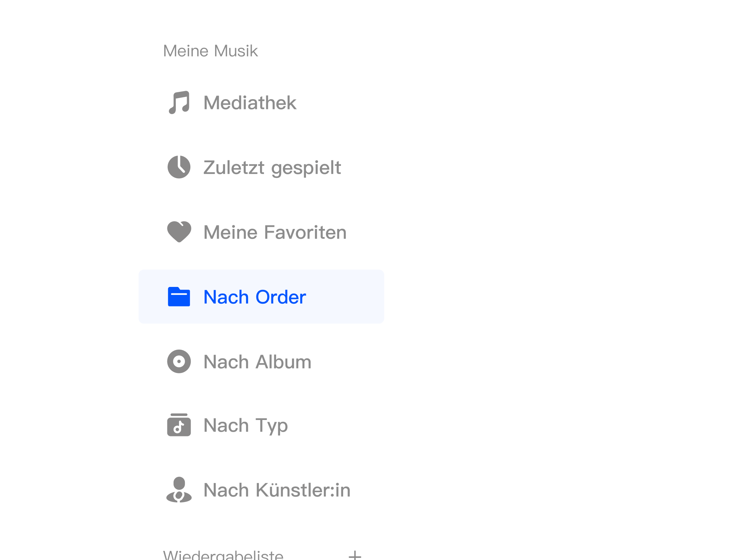The width and height of the screenshot is (741, 560).
Task: Click the blue folder icon
Action: pyautogui.click(x=179, y=297)
